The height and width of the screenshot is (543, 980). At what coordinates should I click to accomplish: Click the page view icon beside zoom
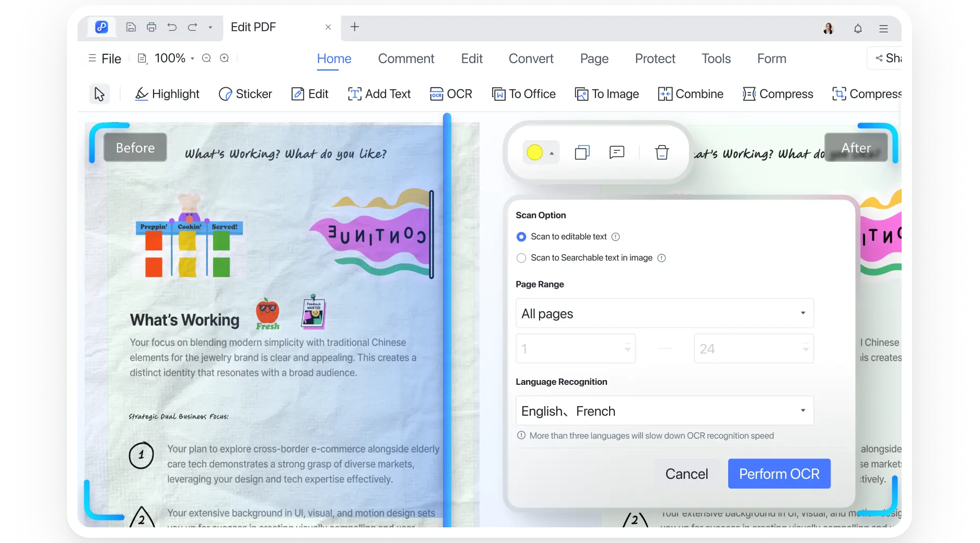point(142,58)
